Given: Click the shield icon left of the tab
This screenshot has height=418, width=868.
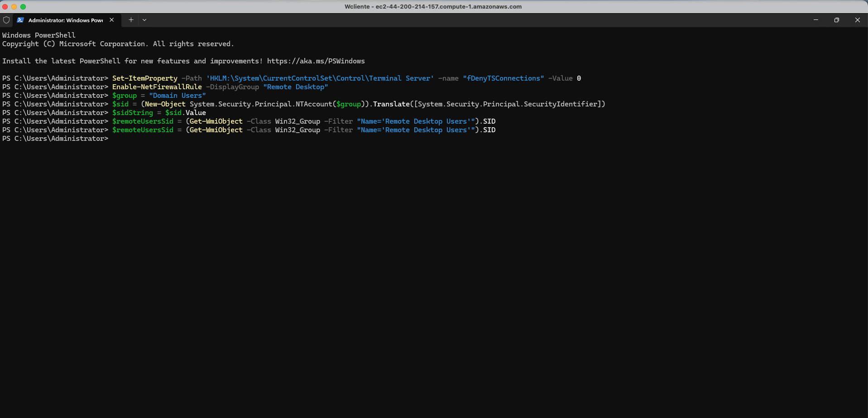Looking at the screenshot, I should pos(6,20).
